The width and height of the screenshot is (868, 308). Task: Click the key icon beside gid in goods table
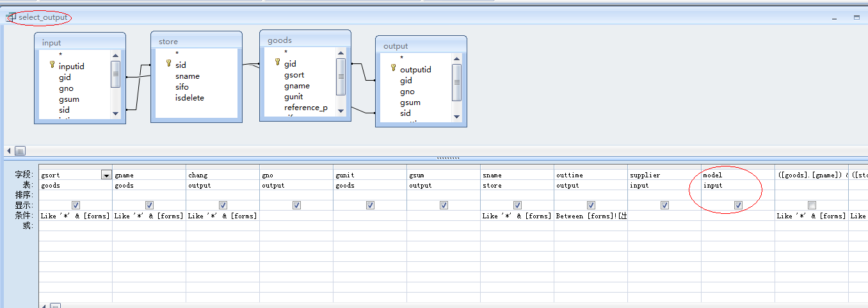point(277,63)
